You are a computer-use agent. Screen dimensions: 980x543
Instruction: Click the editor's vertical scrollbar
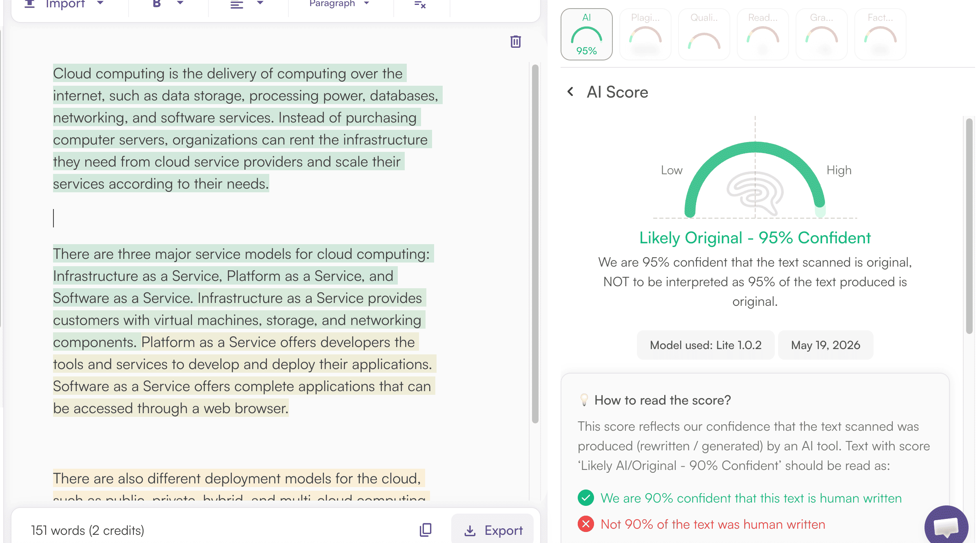[535, 244]
